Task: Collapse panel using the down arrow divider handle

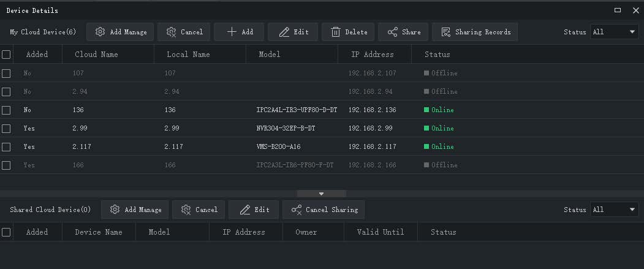Action: click(322, 194)
